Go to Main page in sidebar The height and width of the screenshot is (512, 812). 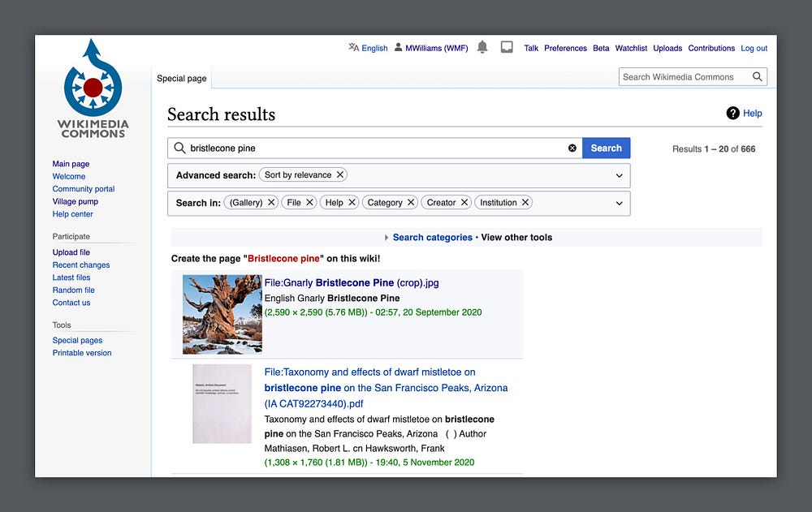(x=71, y=164)
